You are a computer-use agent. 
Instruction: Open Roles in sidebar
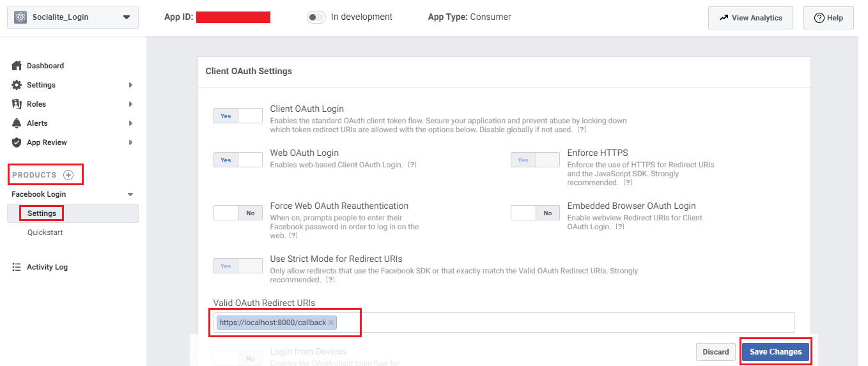pyautogui.click(x=36, y=104)
